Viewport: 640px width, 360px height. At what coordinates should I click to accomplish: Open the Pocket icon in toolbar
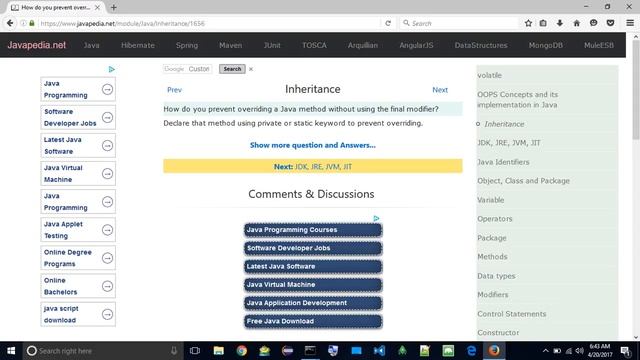tap(610, 23)
